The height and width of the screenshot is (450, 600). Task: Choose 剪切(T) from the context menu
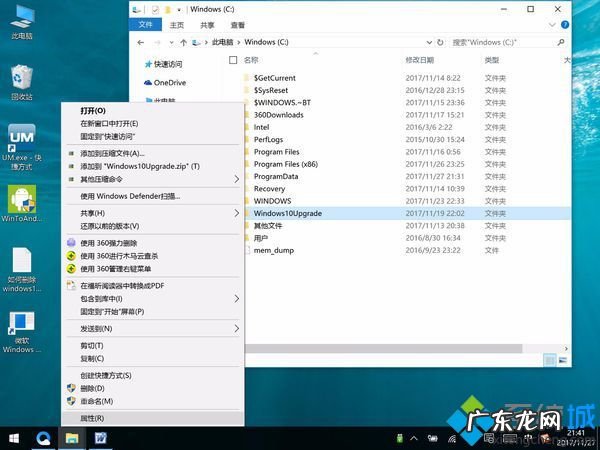[153, 346]
